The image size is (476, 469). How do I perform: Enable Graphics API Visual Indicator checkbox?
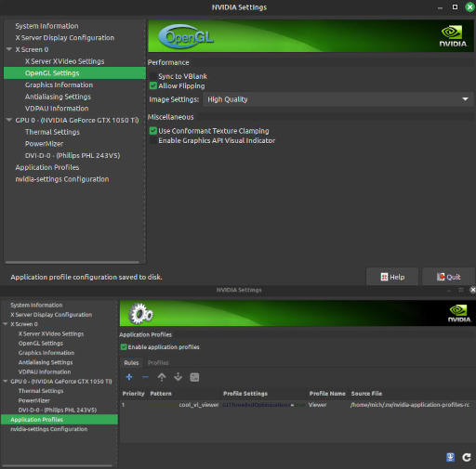(x=153, y=140)
